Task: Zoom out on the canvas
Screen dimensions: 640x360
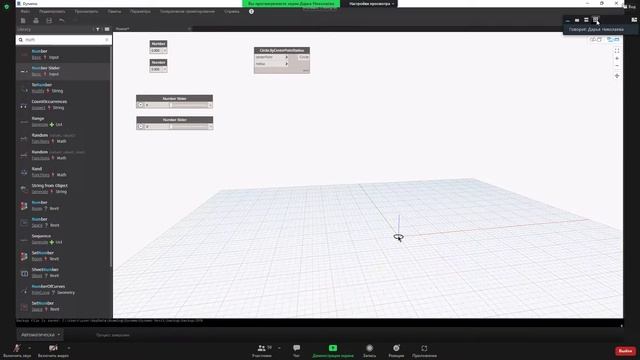Action: click(617, 66)
